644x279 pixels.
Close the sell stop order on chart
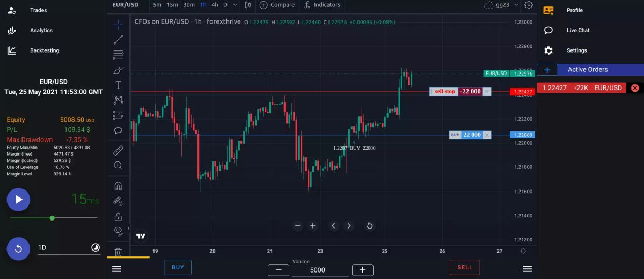(x=487, y=92)
